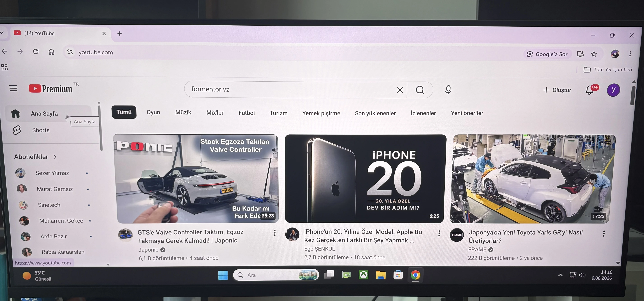Select the Turizm filter chip
Viewport: 644px width, 301px height.
pos(278,113)
